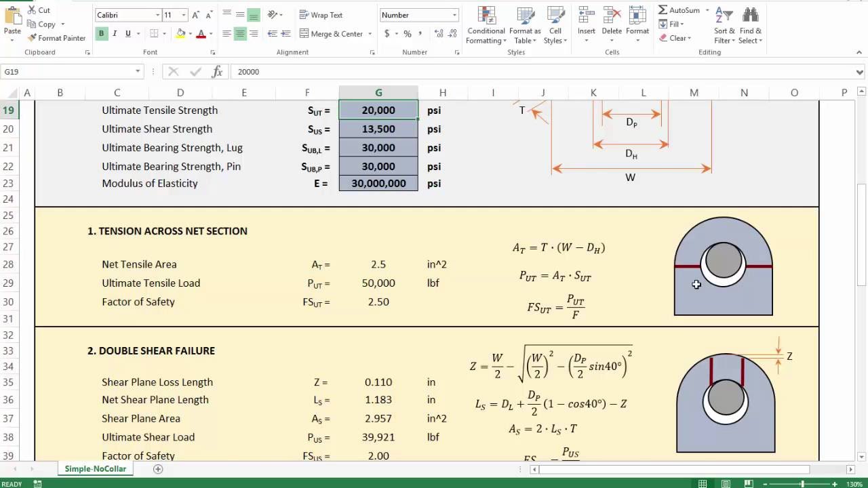The image size is (868, 488).
Task: Open the Fill dropdown
Action: click(x=672, y=24)
